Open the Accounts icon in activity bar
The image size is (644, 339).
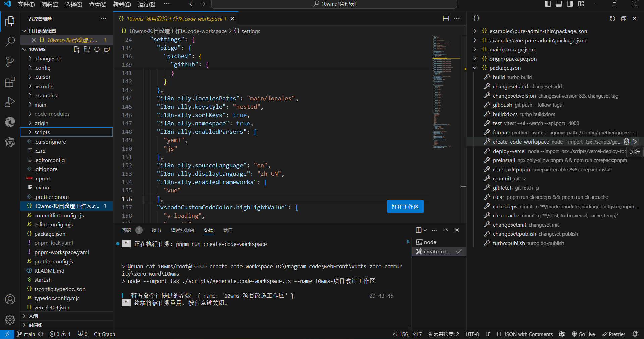(x=10, y=299)
